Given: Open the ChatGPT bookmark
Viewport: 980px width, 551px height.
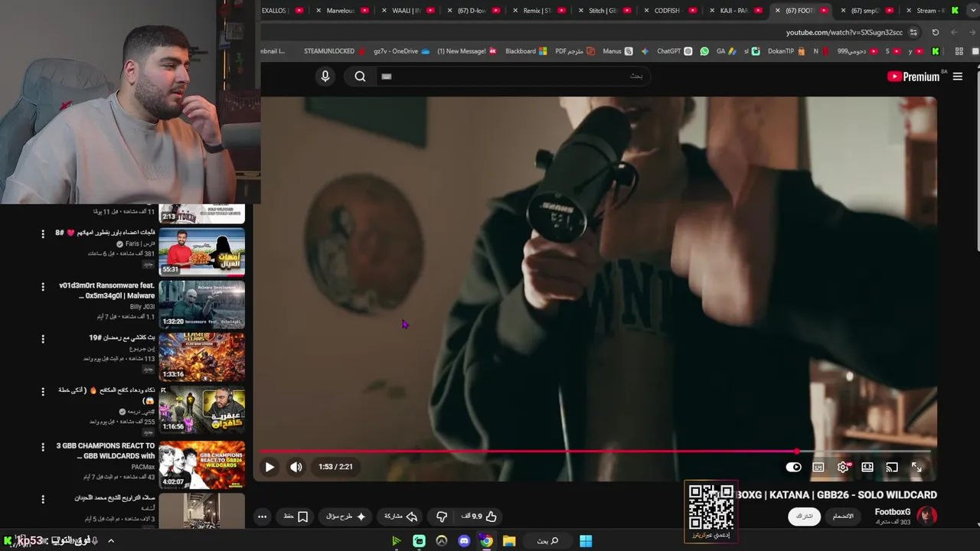Looking at the screenshot, I should tap(675, 51).
